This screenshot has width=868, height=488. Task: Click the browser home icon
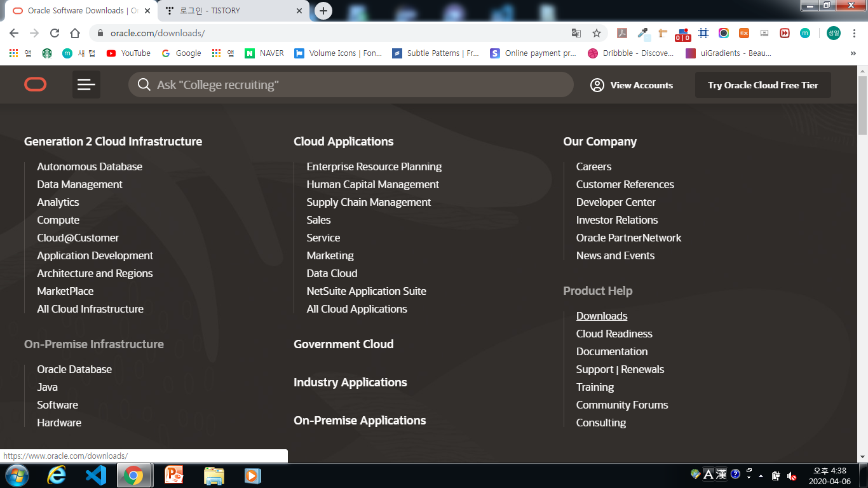coord(75,33)
